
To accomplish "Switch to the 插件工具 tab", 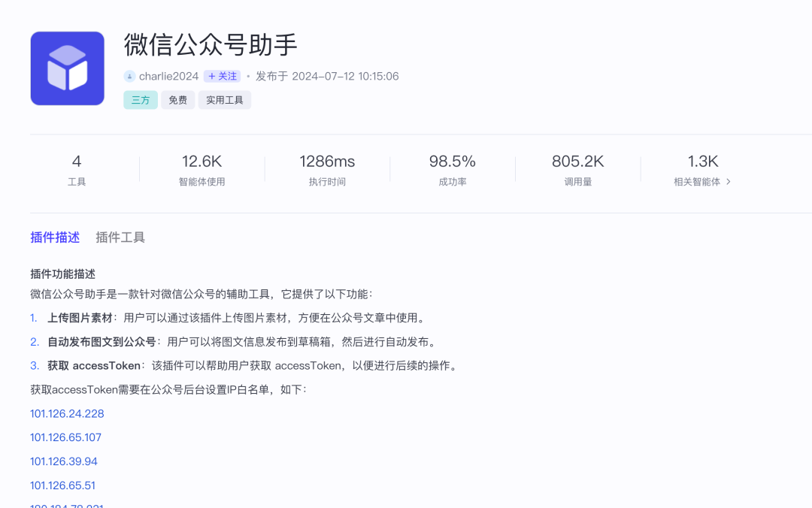I will [120, 237].
